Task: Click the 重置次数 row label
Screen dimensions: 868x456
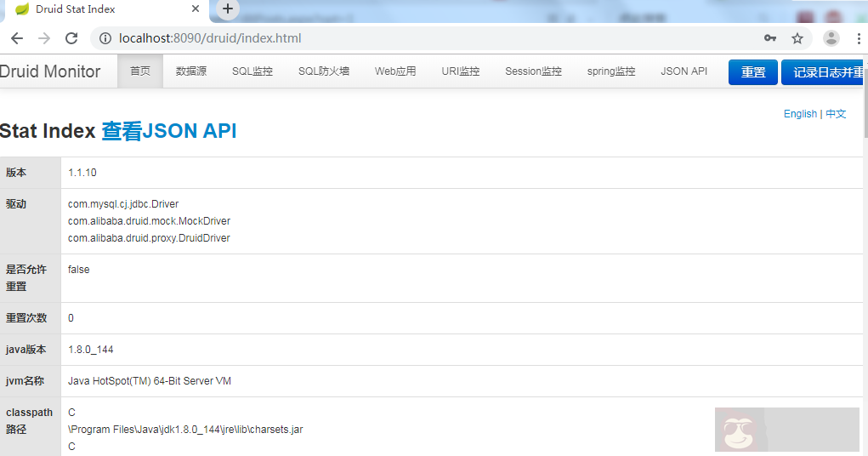Action: click(26, 318)
